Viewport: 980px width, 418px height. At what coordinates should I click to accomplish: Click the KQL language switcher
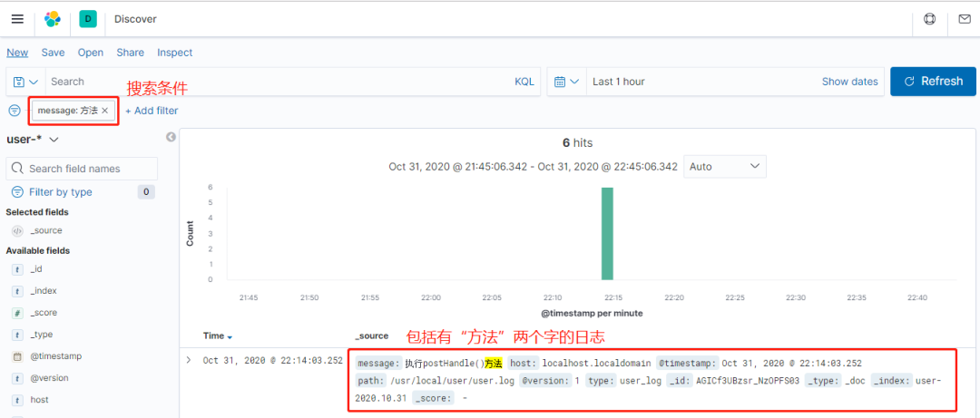pos(524,82)
